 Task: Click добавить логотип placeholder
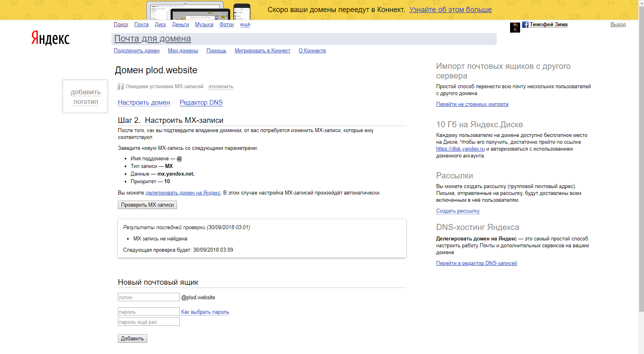pyautogui.click(x=85, y=96)
